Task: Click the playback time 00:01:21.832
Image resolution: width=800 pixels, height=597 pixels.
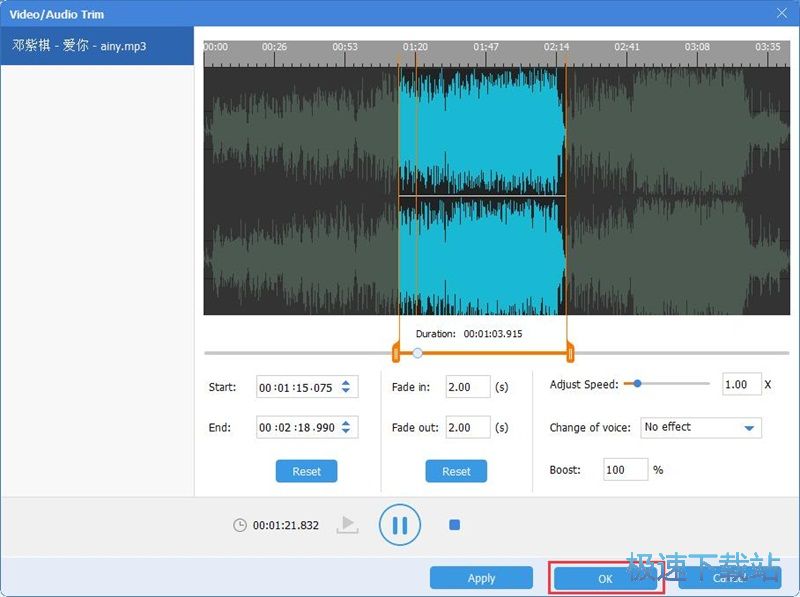Action: (x=286, y=525)
